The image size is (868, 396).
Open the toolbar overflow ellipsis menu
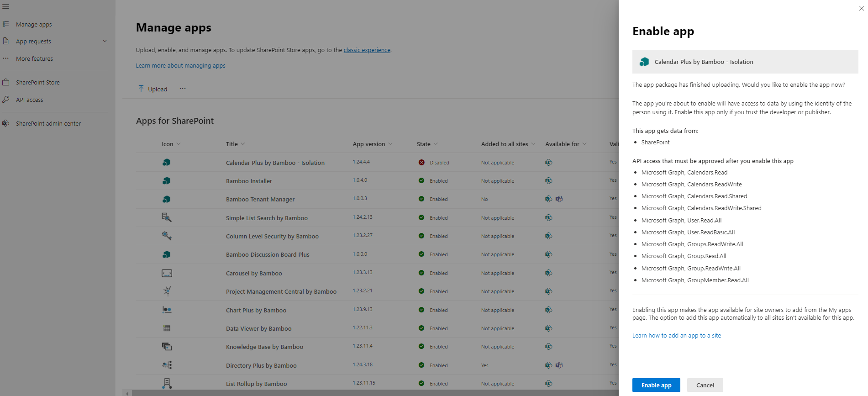point(183,89)
